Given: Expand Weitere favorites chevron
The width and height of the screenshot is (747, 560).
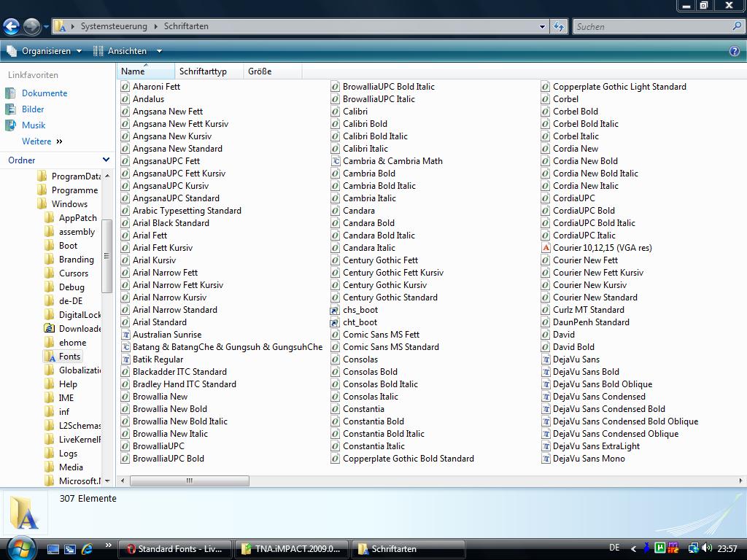Looking at the screenshot, I should point(60,141).
